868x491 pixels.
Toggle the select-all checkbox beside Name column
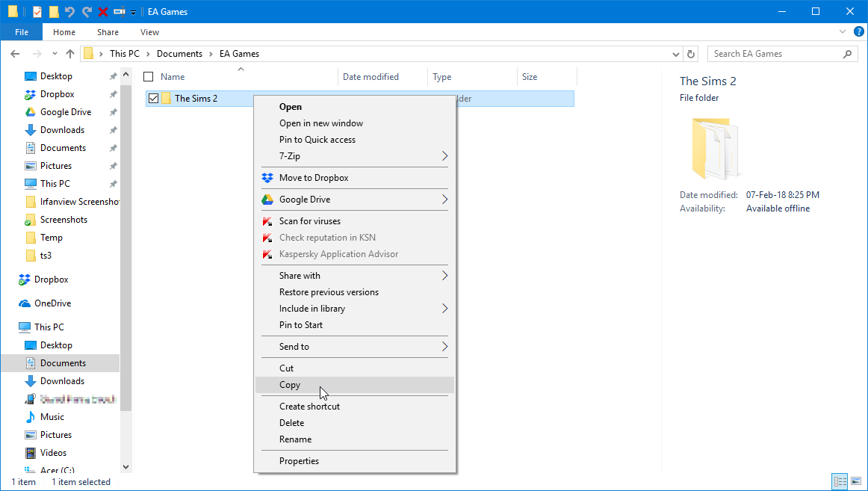[x=149, y=77]
